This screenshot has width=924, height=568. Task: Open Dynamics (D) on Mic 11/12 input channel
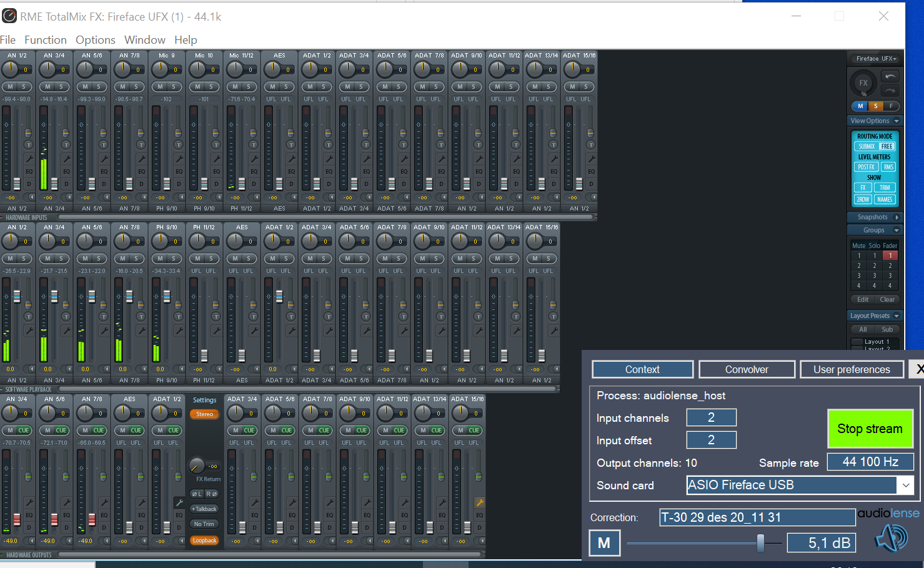click(x=254, y=184)
